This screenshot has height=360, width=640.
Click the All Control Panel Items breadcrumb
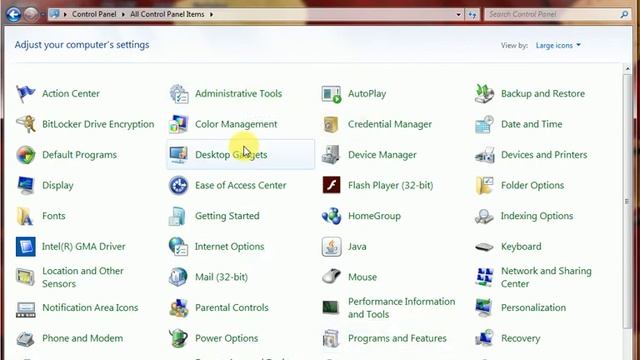coord(167,14)
